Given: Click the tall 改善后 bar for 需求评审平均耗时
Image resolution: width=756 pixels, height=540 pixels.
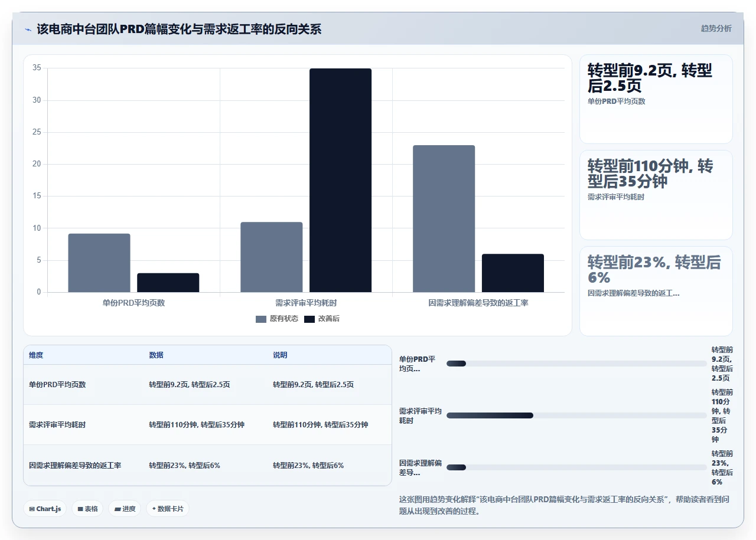Looking at the screenshot, I should point(340,181).
